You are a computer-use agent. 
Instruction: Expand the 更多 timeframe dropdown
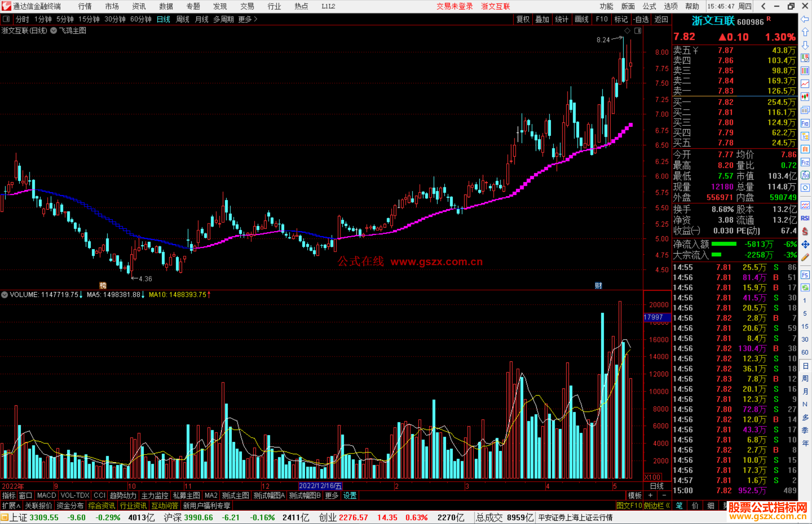click(x=247, y=19)
